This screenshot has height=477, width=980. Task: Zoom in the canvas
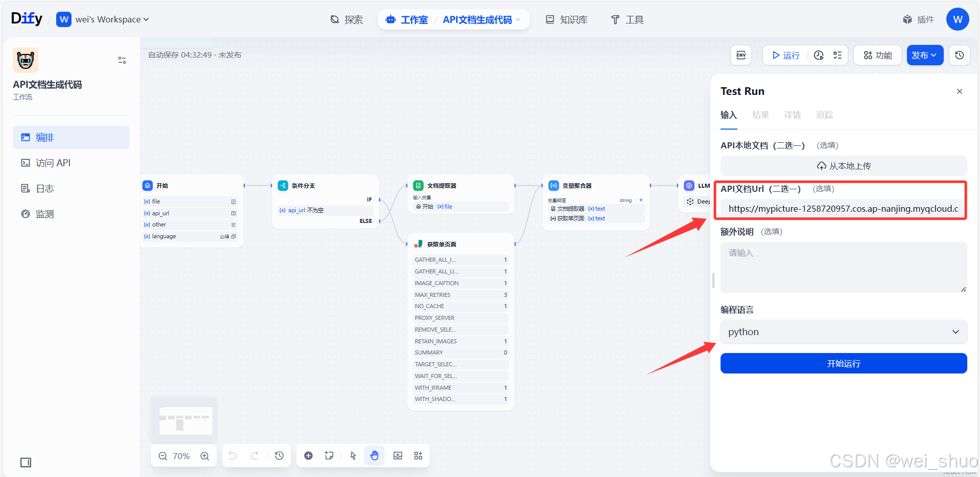click(205, 456)
